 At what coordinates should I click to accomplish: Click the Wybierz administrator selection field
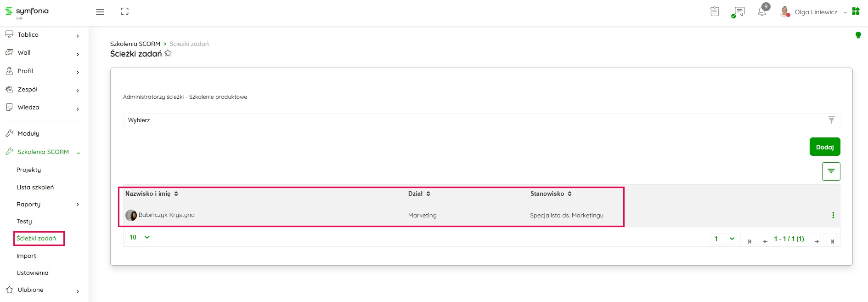coord(473,120)
